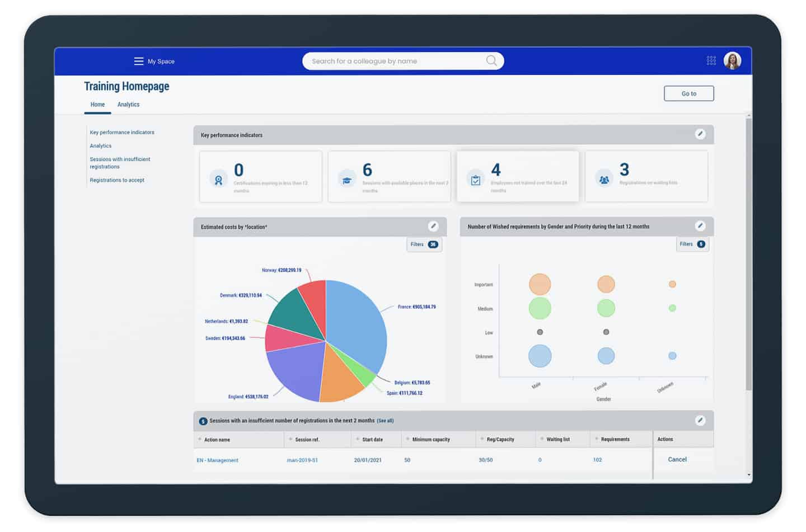Viewport: 806px width, 532px height.
Task: Click the pencil icon on Estimated costs panel
Action: point(433,226)
